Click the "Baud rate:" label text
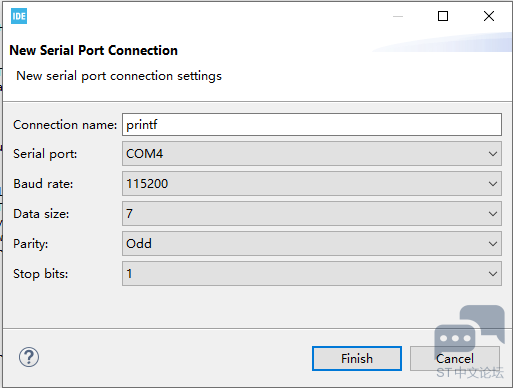The image size is (513, 388). (43, 184)
